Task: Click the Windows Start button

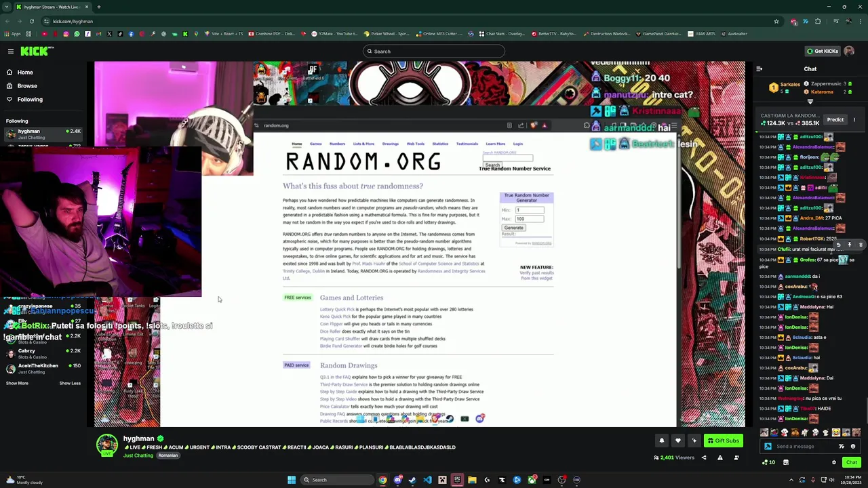Action: tap(292, 480)
